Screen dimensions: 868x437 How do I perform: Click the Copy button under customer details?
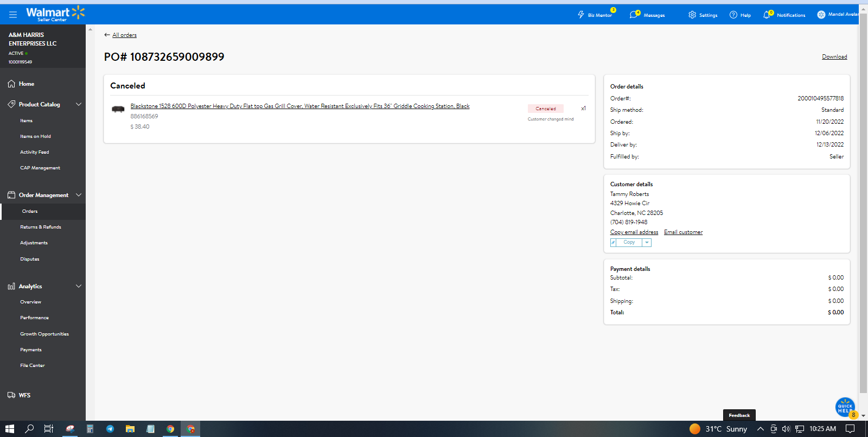[629, 243]
